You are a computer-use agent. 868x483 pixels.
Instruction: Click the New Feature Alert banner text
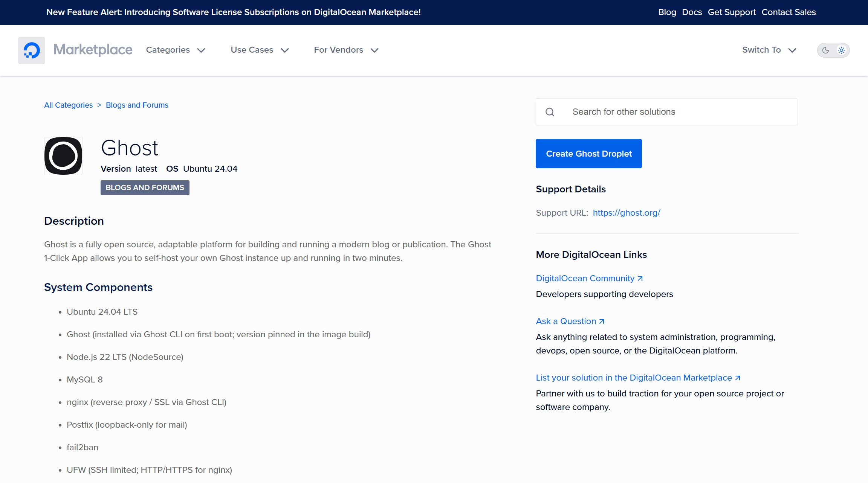click(234, 12)
